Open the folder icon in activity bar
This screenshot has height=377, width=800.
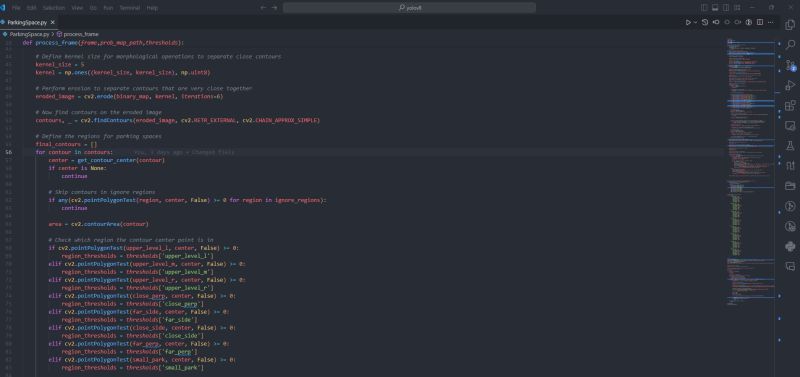[x=790, y=186]
